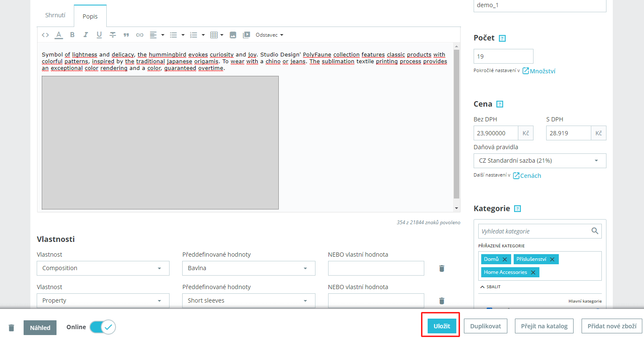Image resolution: width=644 pixels, height=338 pixels.
Task: Save the product with Uložit
Action: [442, 326]
